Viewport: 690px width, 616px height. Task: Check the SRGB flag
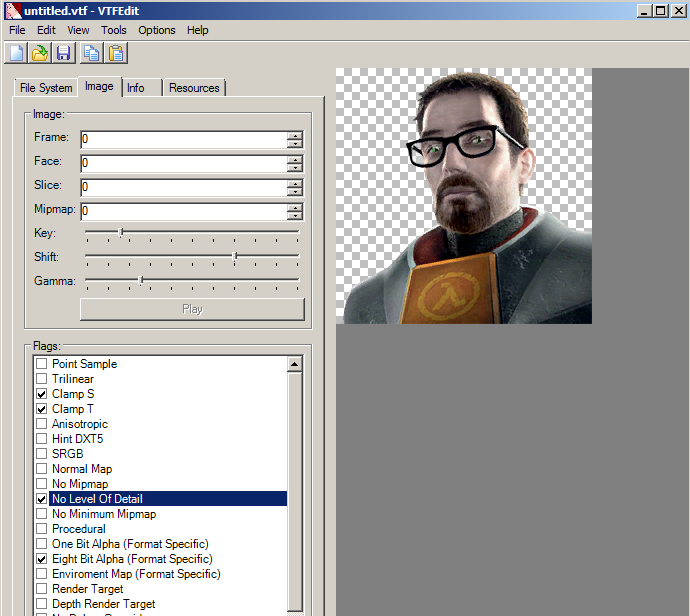click(x=42, y=454)
